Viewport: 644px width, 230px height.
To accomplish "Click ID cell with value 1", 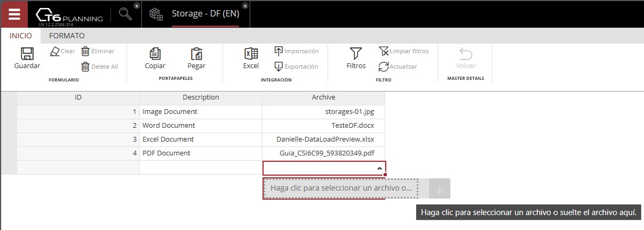I will click(78, 112).
